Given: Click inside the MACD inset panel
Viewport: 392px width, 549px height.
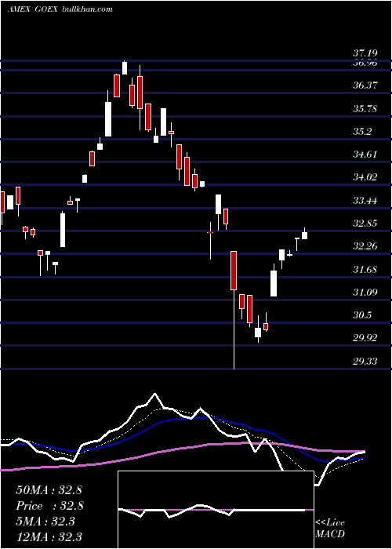Looking at the screenshot, I should (x=216, y=510).
